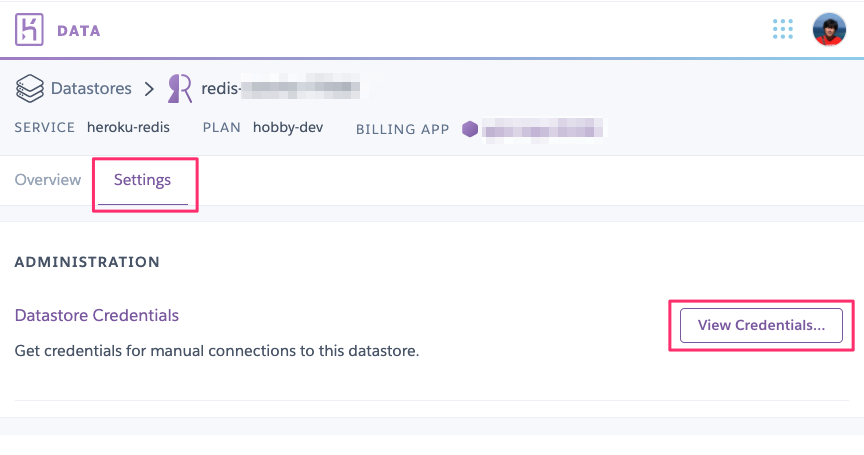The height and width of the screenshot is (455, 864).
Task: Click the heroku-redis service value
Action: pyautogui.click(x=128, y=127)
